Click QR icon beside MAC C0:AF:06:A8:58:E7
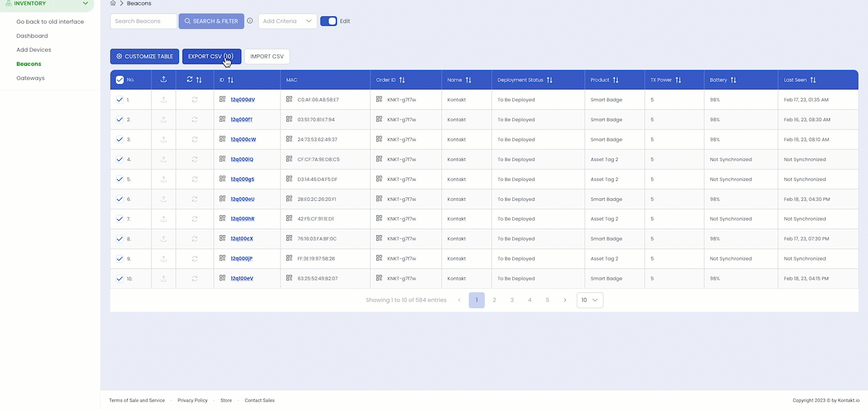 click(x=289, y=99)
